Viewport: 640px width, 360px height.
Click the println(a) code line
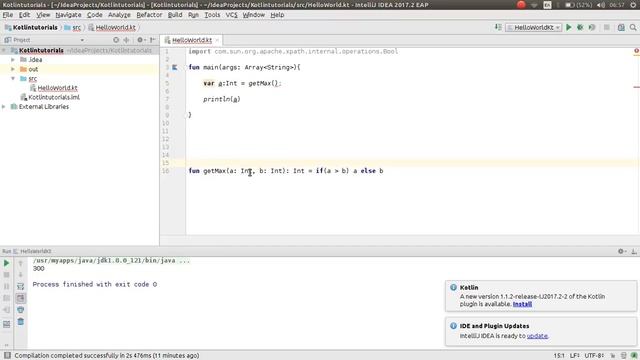click(x=222, y=99)
